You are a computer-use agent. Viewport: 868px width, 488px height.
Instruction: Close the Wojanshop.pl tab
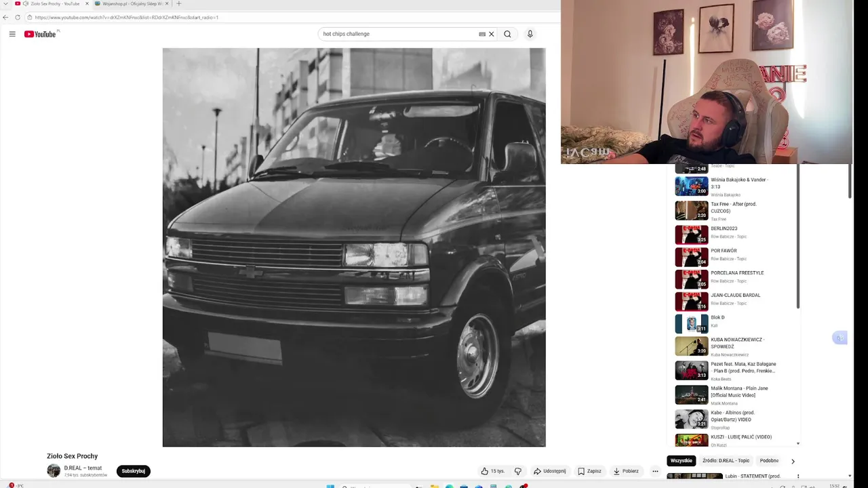(167, 3)
